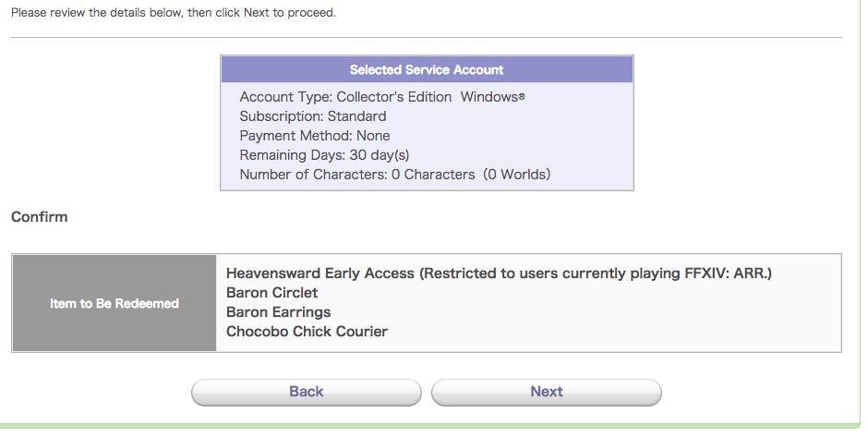
Task: Click the 30 day(s) value
Action: [x=380, y=155]
